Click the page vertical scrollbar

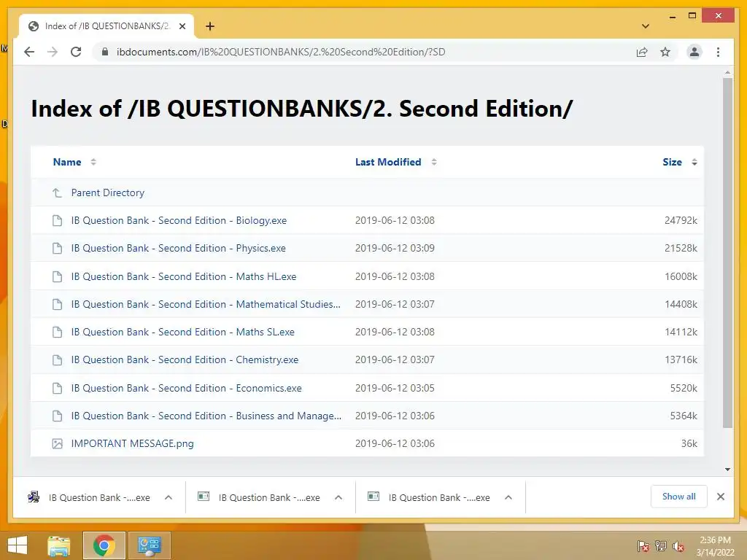pyautogui.click(x=727, y=252)
